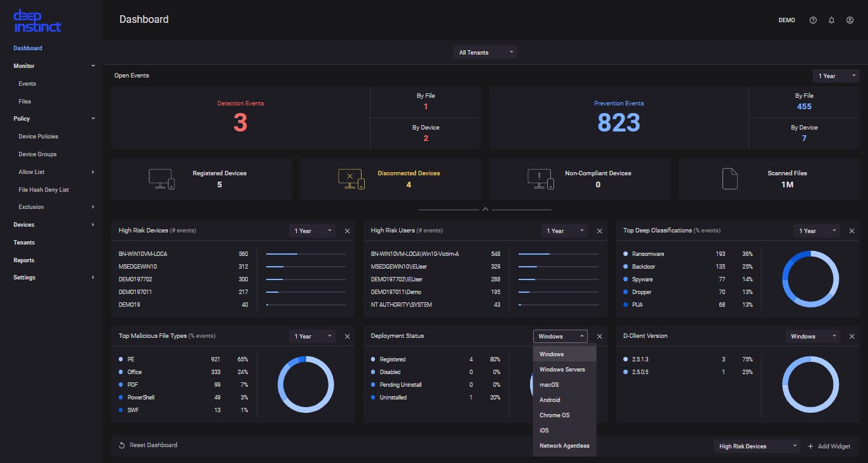Click the Disconnected Devices icon
868x463 pixels.
(x=351, y=179)
